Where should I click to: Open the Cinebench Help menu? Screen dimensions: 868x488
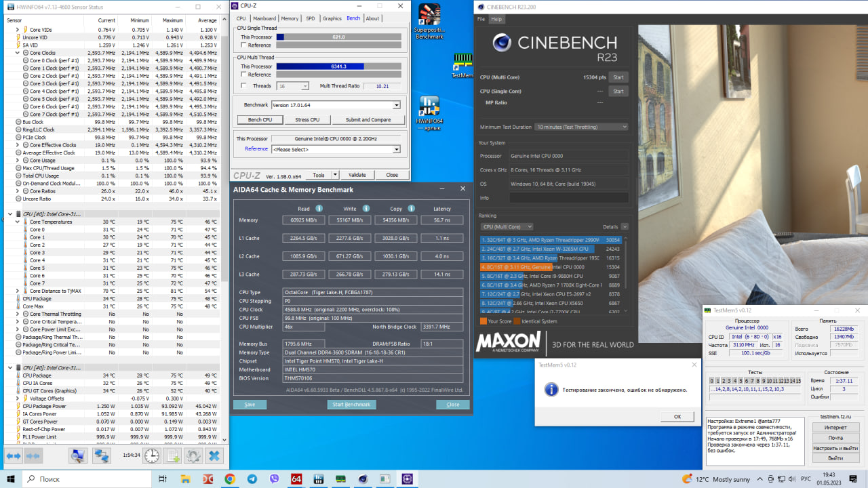[x=496, y=19]
